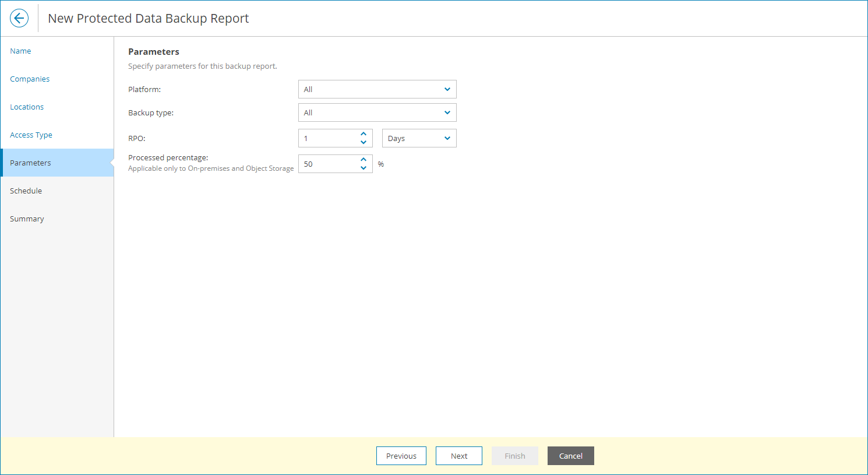Decrease the Processed percentage value
The image size is (868, 475).
(364, 167)
